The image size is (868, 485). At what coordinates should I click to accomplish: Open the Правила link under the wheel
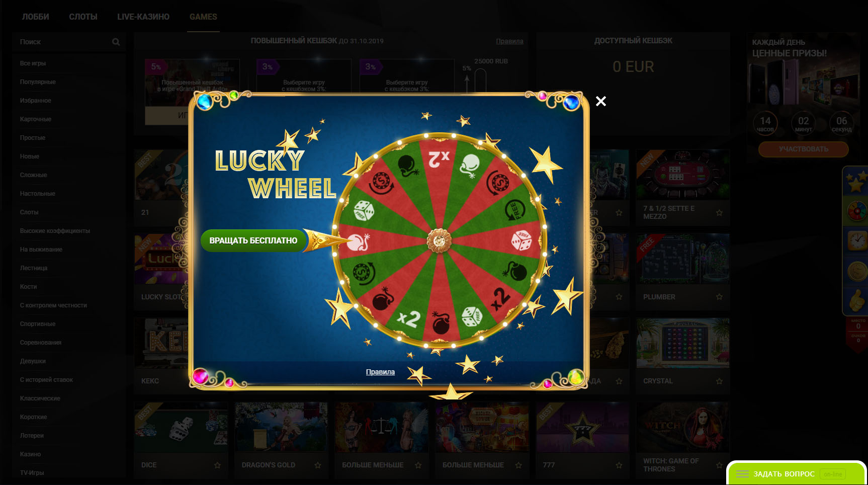click(x=380, y=372)
